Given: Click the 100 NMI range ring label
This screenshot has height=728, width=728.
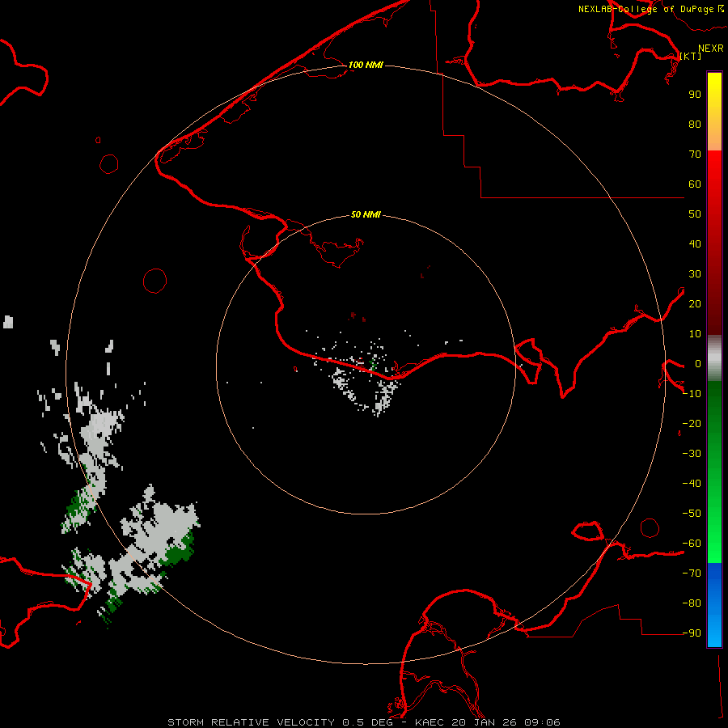Looking at the screenshot, I should pos(366,65).
